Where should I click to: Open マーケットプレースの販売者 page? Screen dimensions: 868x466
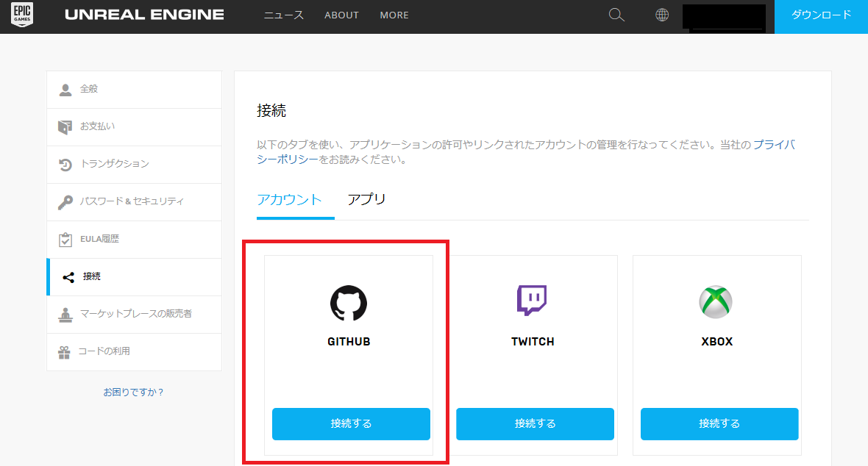coord(135,315)
